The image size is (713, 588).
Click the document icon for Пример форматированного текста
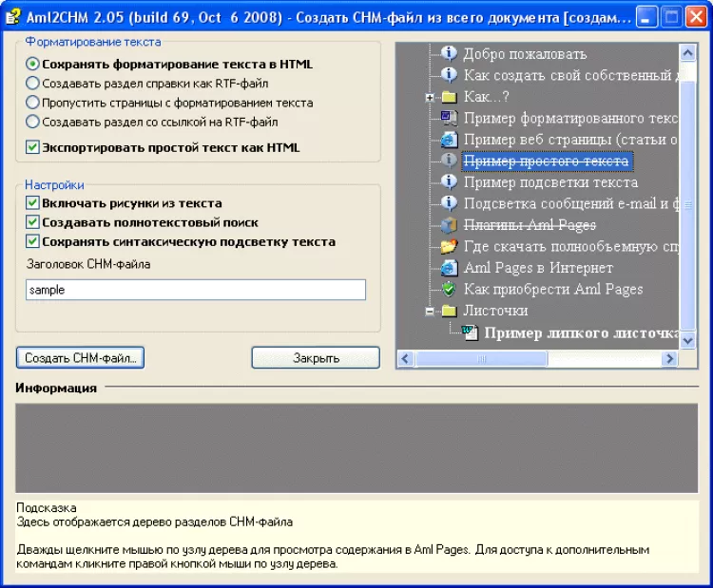pos(449,118)
